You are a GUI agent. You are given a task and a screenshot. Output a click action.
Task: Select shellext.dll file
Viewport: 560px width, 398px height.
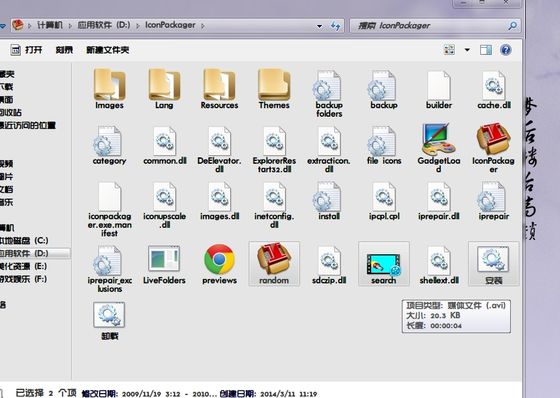439,264
